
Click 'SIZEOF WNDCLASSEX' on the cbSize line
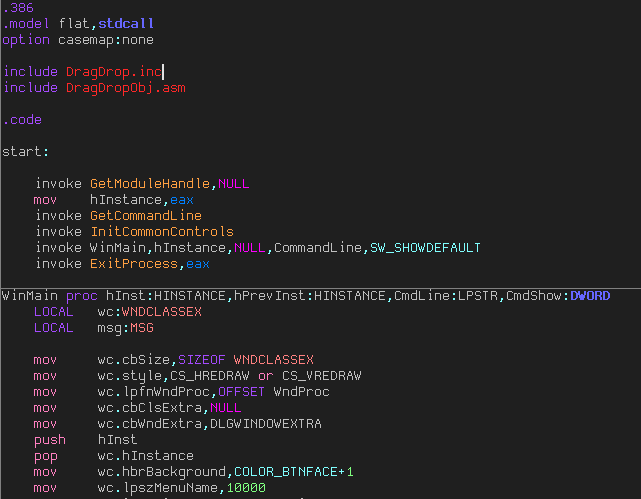tap(246, 360)
